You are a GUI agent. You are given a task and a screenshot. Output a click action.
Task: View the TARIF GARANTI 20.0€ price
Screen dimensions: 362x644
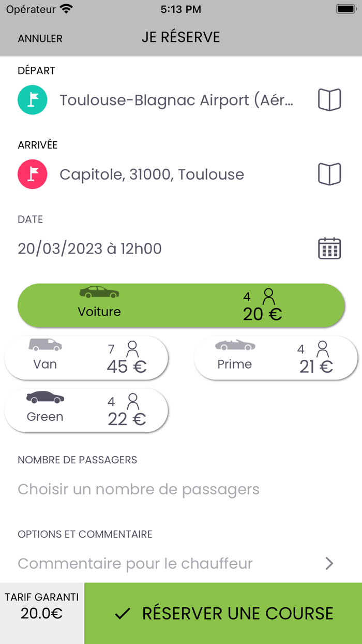point(41,613)
